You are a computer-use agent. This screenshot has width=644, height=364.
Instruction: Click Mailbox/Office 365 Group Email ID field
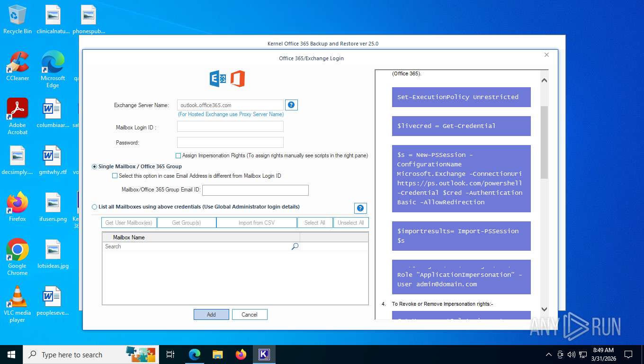255,190
